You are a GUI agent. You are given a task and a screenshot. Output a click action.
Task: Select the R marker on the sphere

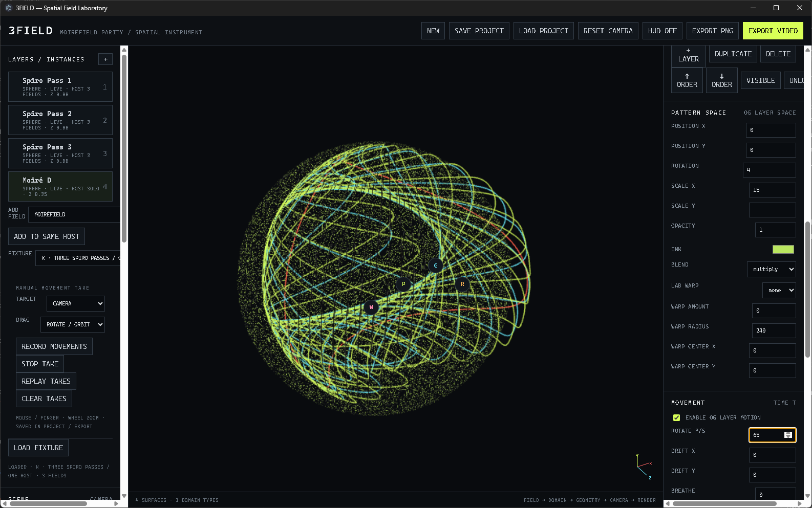(462, 284)
